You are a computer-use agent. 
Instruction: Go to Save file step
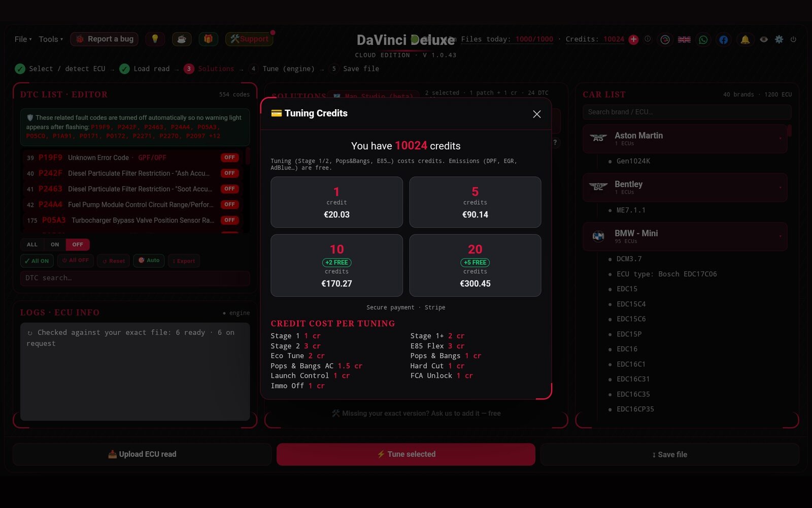pyautogui.click(x=354, y=69)
